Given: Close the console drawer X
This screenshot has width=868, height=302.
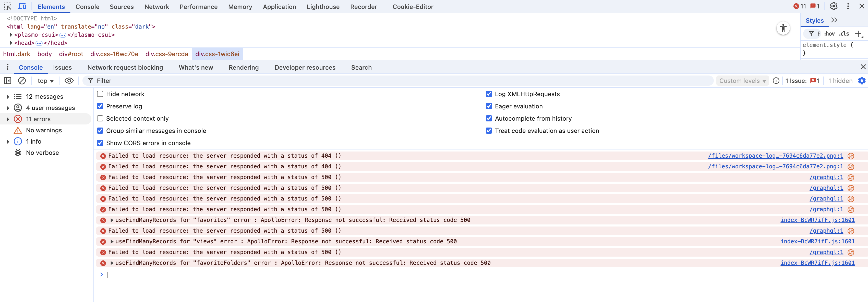Looking at the screenshot, I should click(863, 67).
